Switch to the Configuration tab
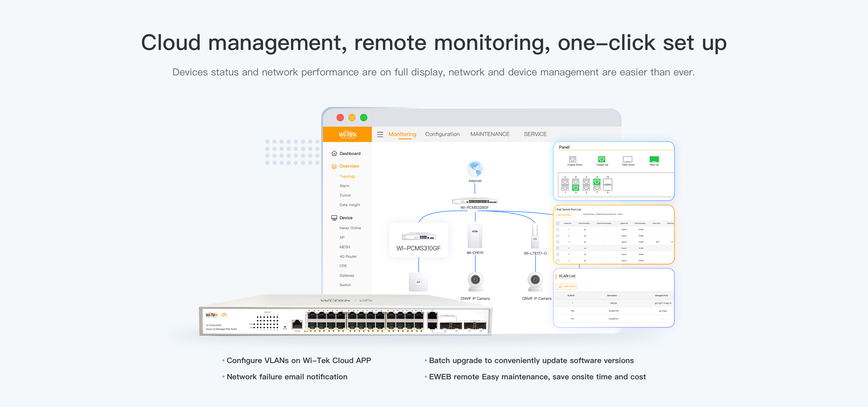The width and height of the screenshot is (868, 407). click(x=442, y=134)
